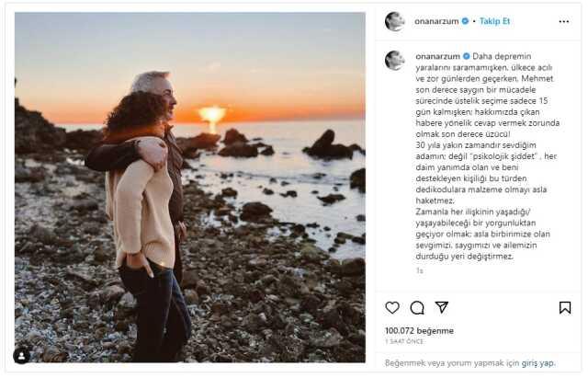Open the three-dot more options menu
Screen dimensions: 588x378
point(563,21)
